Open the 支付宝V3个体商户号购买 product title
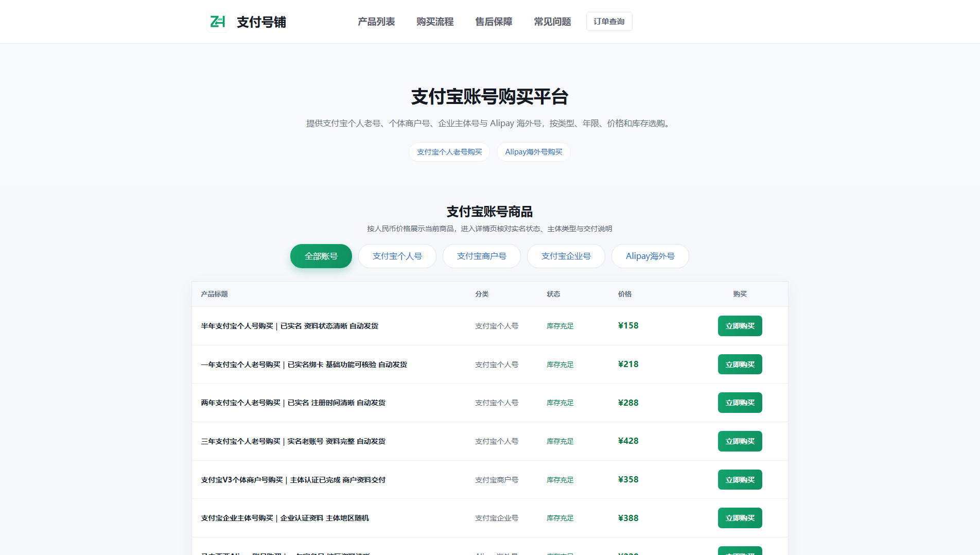The height and width of the screenshot is (555, 980). click(293, 480)
